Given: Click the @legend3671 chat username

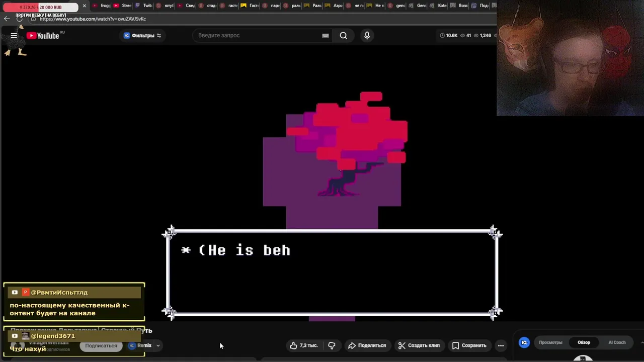Looking at the screenshot, I should pos(53,336).
